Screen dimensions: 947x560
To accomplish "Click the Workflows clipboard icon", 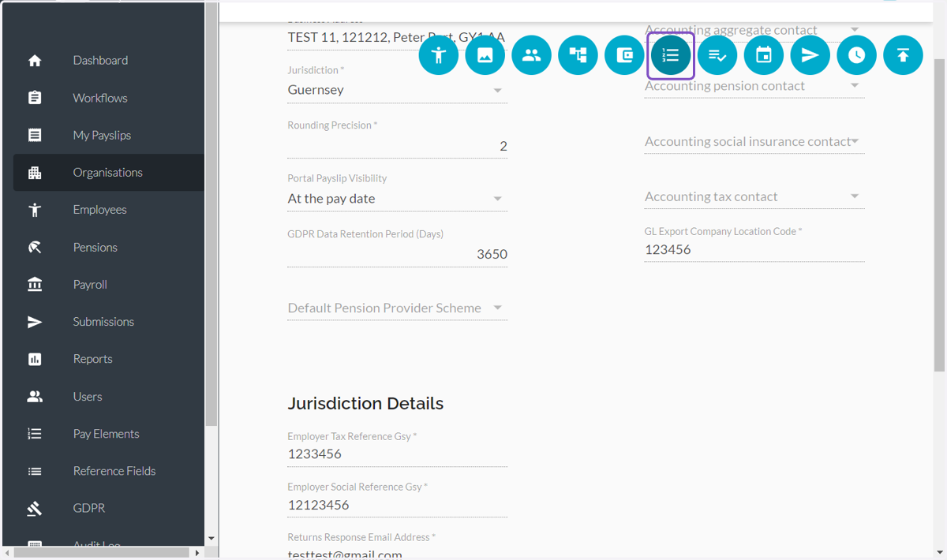I will click(x=35, y=98).
